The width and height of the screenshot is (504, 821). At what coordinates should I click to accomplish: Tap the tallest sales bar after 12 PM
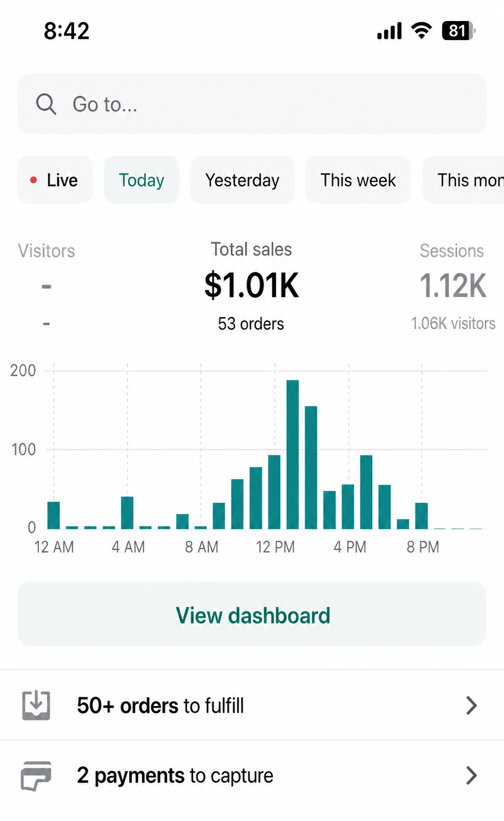(293, 455)
